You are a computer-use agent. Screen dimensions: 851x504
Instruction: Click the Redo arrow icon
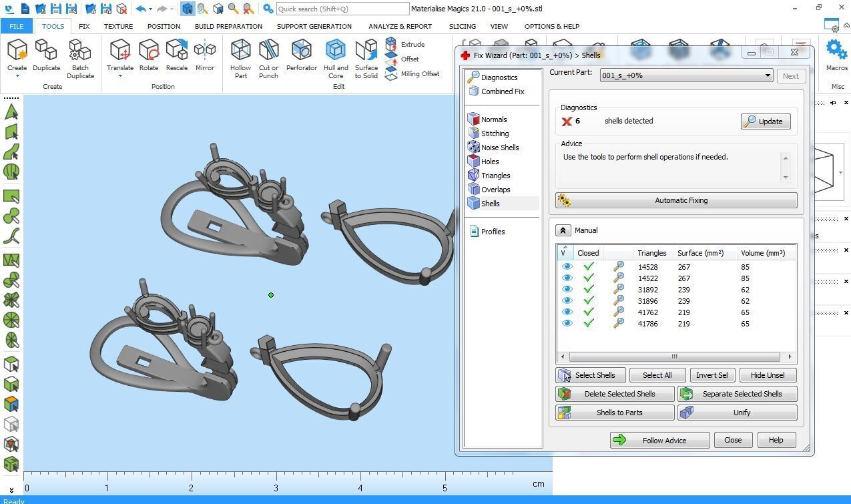[162, 9]
